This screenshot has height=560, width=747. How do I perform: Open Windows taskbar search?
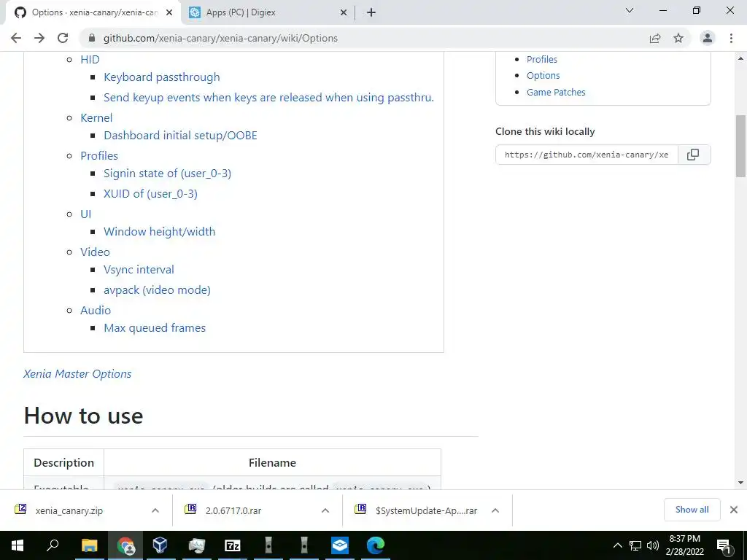[53, 545]
